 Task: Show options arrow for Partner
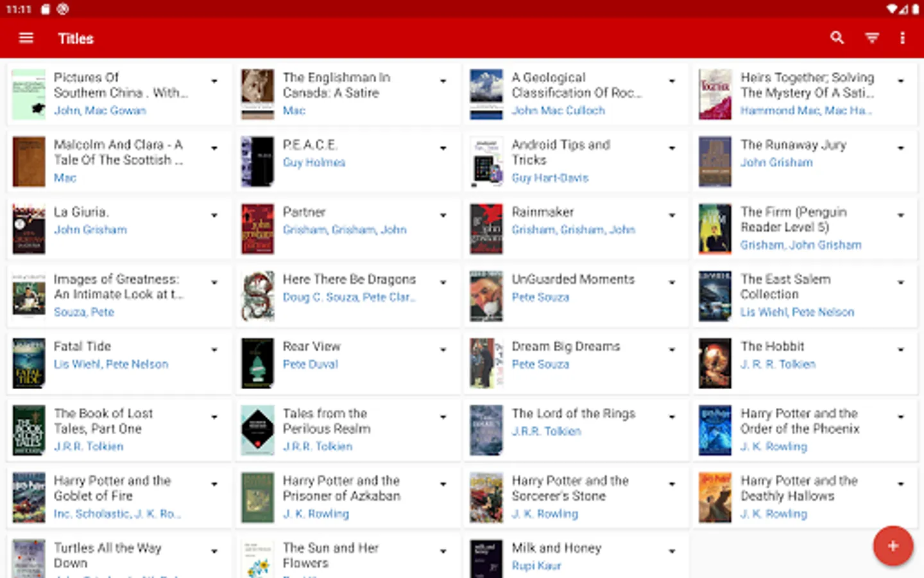click(443, 215)
